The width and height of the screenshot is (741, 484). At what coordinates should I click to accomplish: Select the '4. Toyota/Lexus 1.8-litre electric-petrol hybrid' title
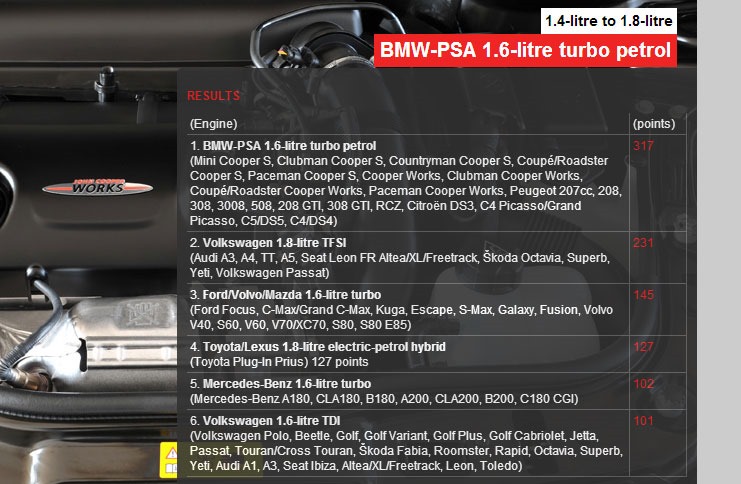318,347
